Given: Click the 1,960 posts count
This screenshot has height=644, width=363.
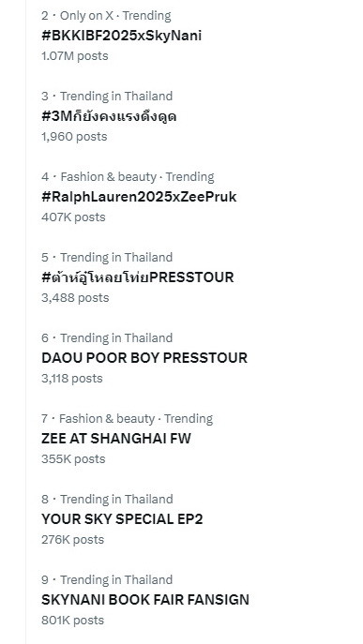Looking at the screenshot, I should 74,136.
